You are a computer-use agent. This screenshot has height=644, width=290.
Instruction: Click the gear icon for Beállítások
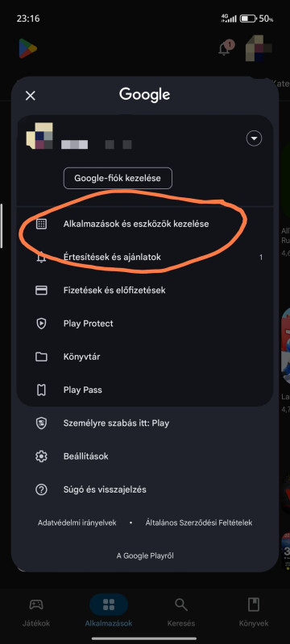click(41, 456)
